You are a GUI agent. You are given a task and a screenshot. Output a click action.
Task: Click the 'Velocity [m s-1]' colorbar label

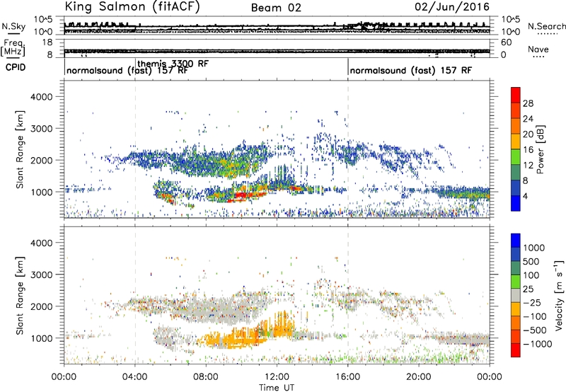[559, 295]
